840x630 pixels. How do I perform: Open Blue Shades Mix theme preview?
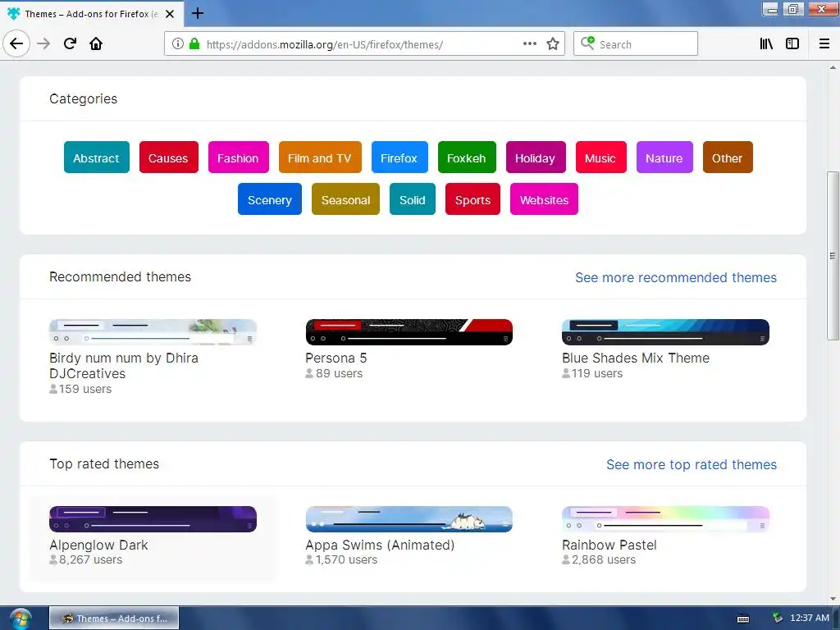(665, 332)
